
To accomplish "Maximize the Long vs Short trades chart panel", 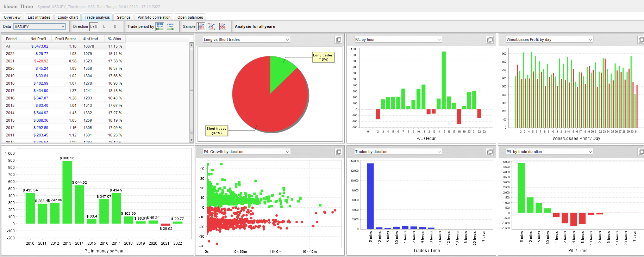I will point(338,40).
